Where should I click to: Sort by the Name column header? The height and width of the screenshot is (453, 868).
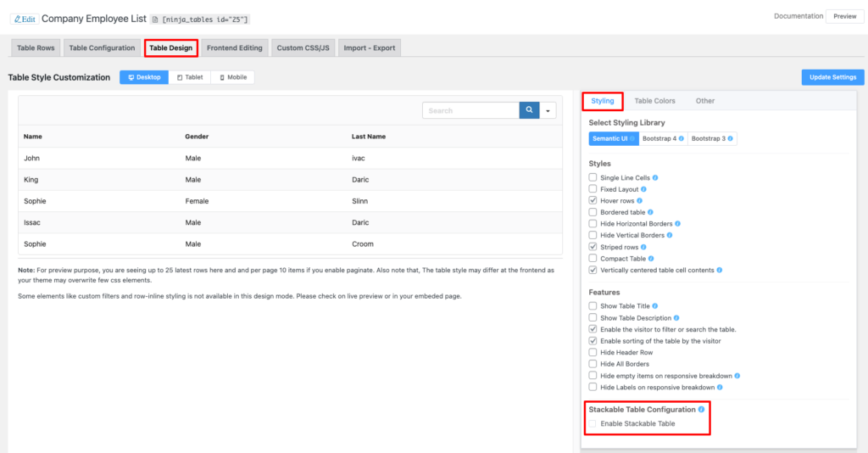pos(33,137)
